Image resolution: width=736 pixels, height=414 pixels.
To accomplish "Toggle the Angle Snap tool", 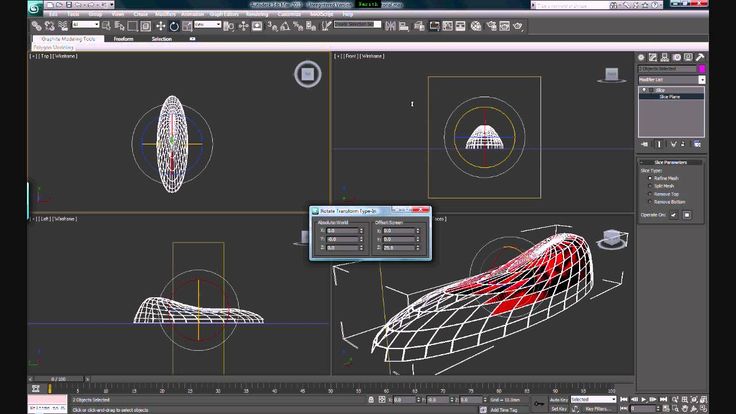I will click(x=285, y=26).
